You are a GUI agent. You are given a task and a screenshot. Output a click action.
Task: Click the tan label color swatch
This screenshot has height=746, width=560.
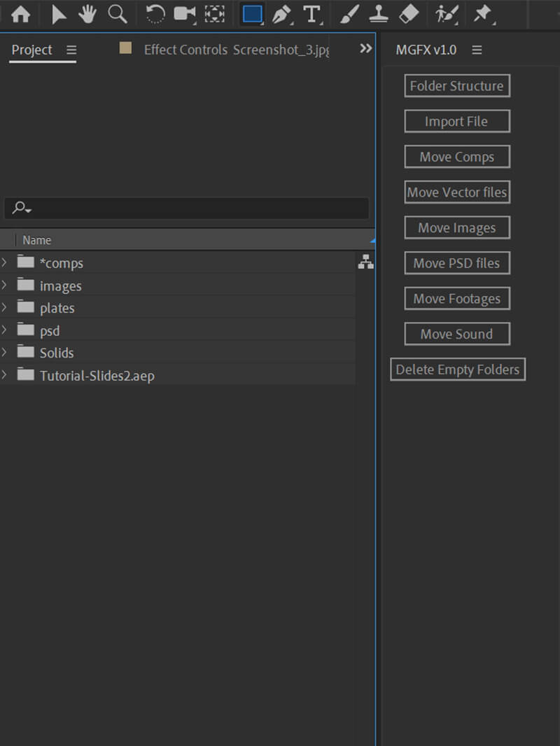125,48
